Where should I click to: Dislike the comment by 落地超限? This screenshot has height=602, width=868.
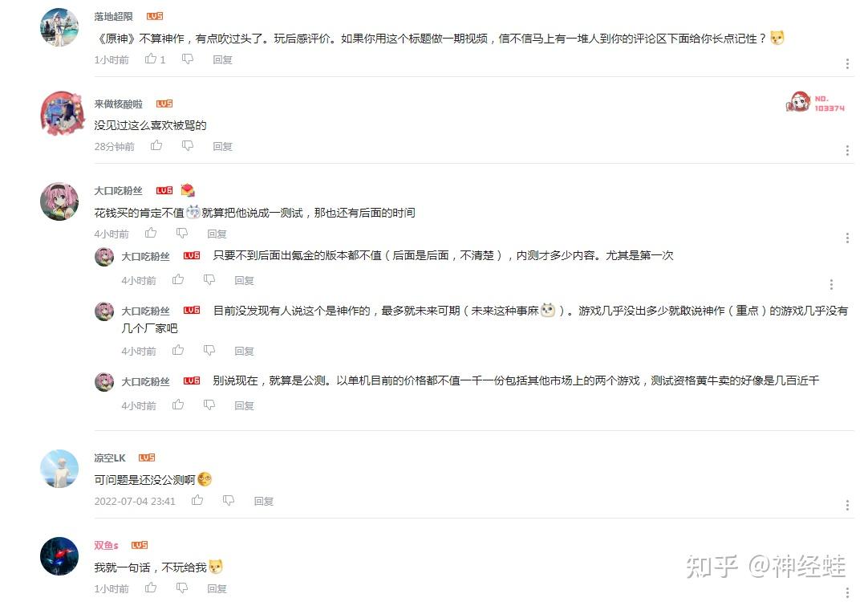(x=188, y=59)
